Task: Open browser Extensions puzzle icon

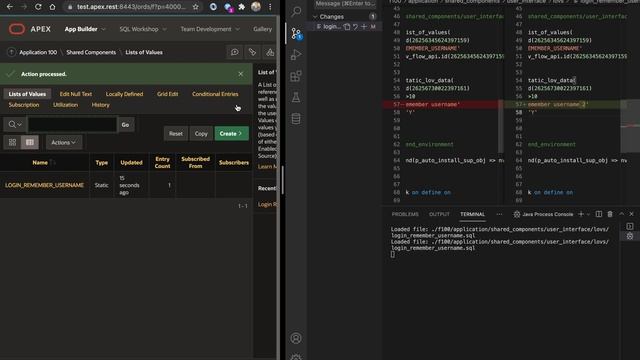Action: (x=242, y=7)
